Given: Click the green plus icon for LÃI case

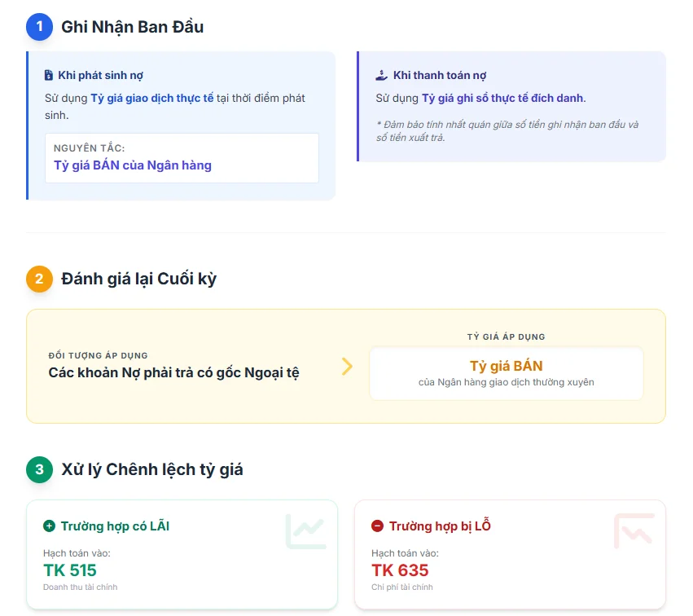Looking at the screenshot, I should click(x=49, y=526).
